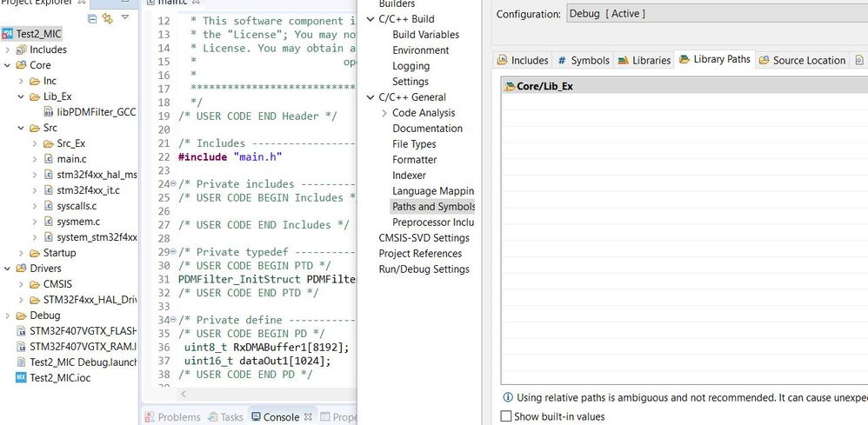Viewport: 868px width, 425px height.
Task: Open Project References page
Action: point(420,254)
